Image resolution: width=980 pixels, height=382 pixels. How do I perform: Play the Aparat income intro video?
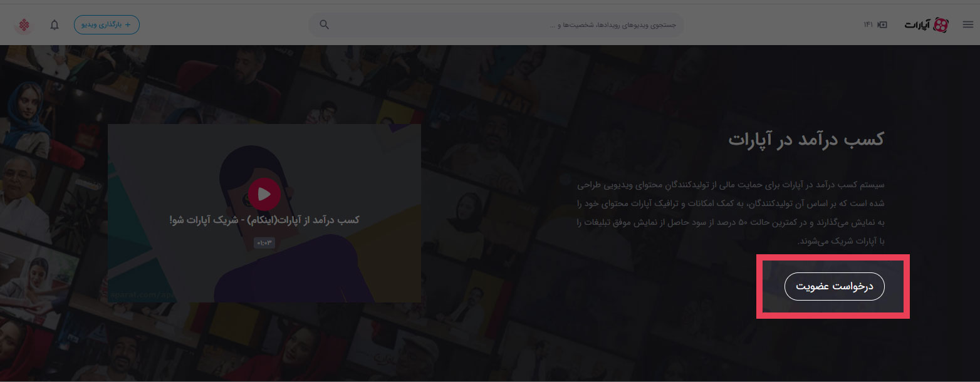click(264, 194)
